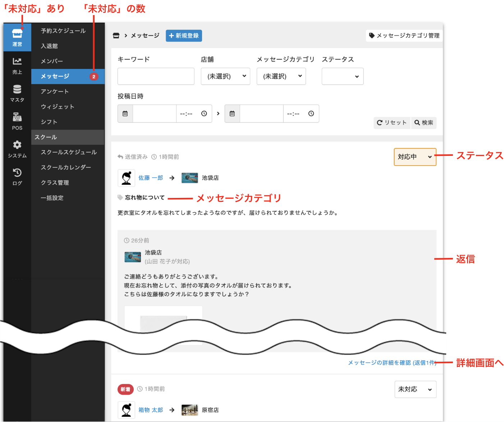Viewport: 504px width, 422px height.
Task: Expand the 店舗 dropdown
Action: click(225, 76)
